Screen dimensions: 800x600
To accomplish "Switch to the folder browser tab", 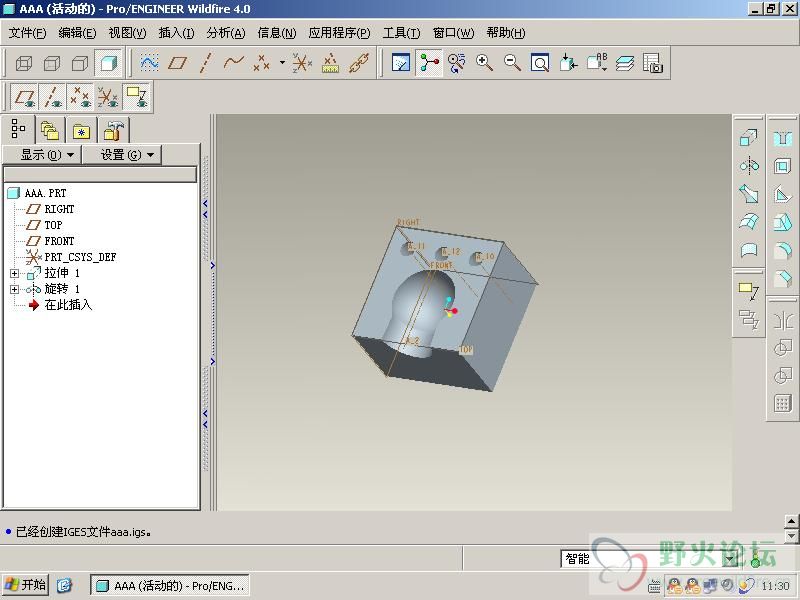I will (x=50, y=131).
